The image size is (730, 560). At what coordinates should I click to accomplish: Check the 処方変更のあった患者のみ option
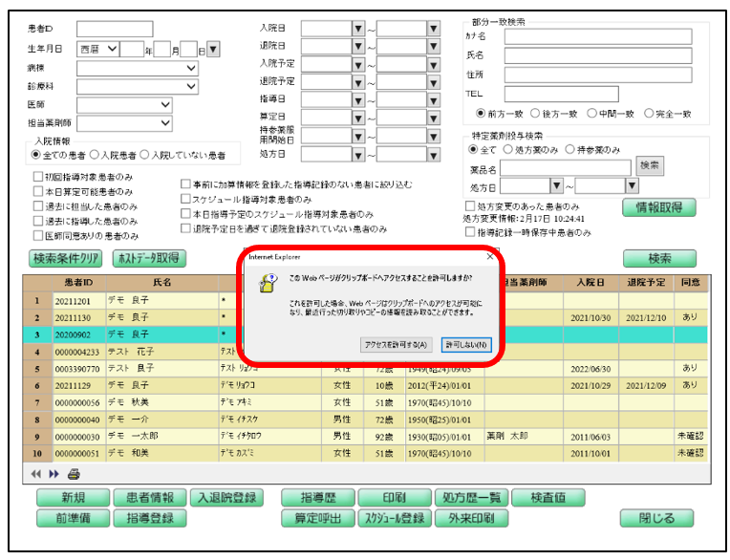tap(469, 205)
